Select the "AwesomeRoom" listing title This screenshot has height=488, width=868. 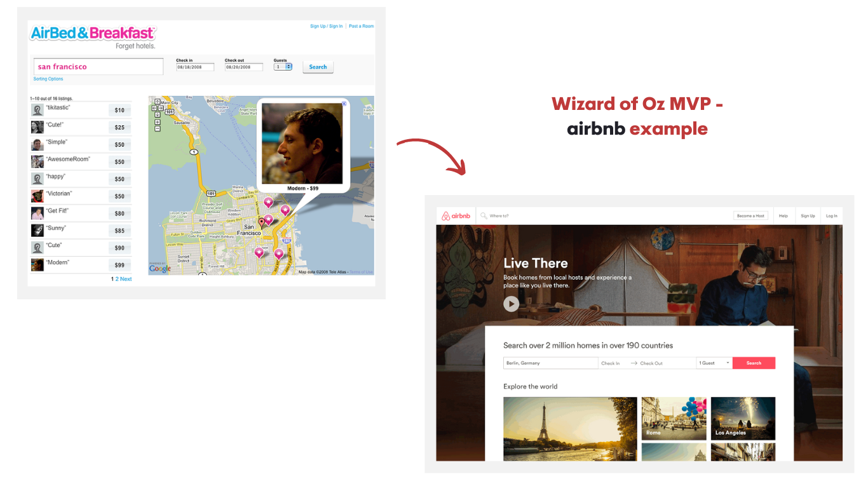click(68, 159)
